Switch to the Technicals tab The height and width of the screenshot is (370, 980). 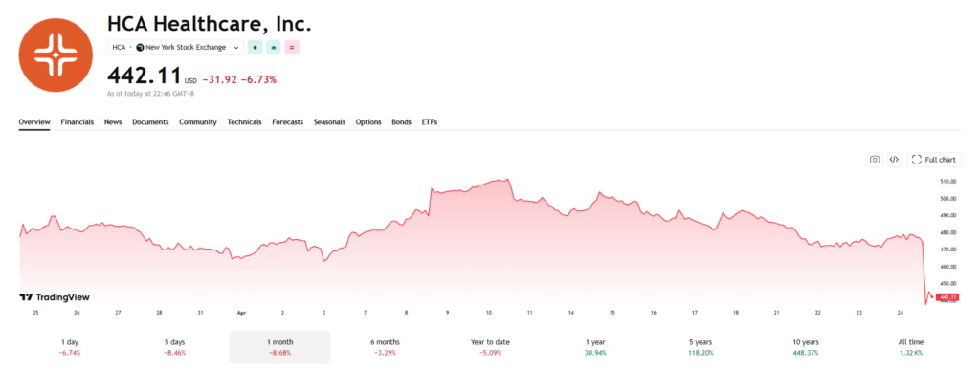[x=244, y=122]
